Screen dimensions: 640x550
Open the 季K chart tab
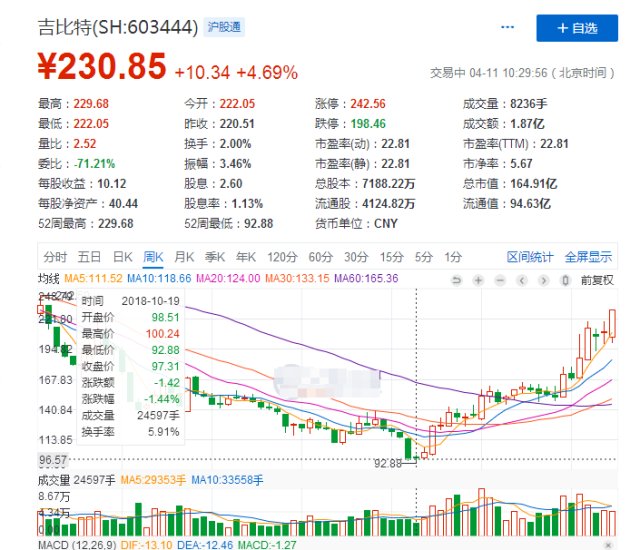[215, 257]
